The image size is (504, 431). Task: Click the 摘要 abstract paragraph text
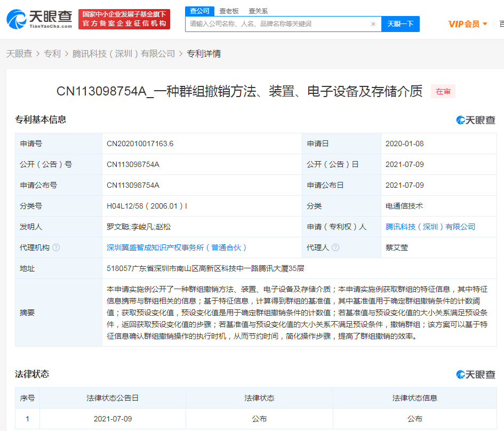[297, 313]
